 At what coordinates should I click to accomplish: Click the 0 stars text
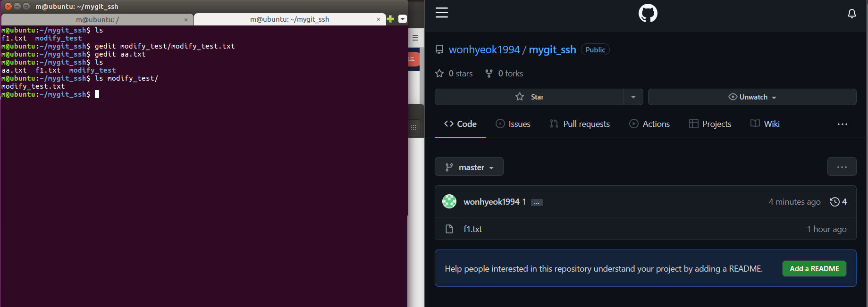tap(461, 74)
